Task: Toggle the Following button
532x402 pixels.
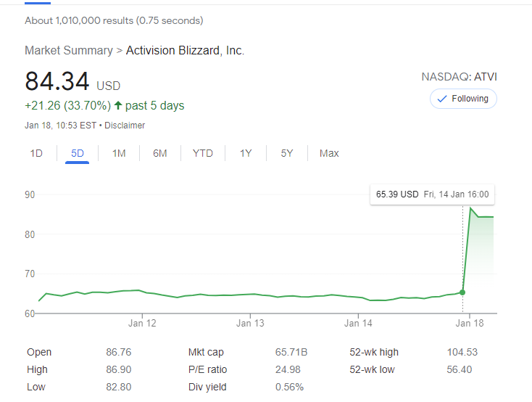Action: (463, 99)
